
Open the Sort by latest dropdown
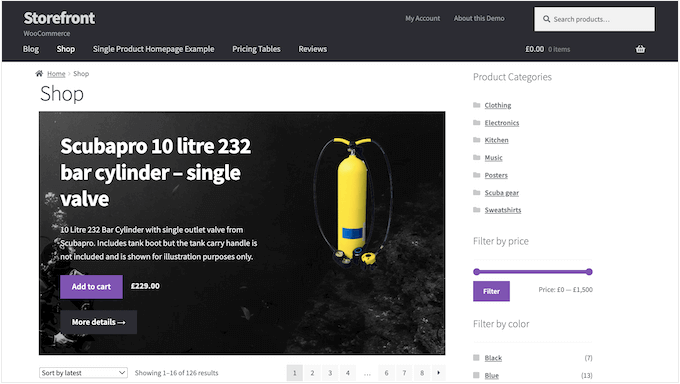point(83,373)
